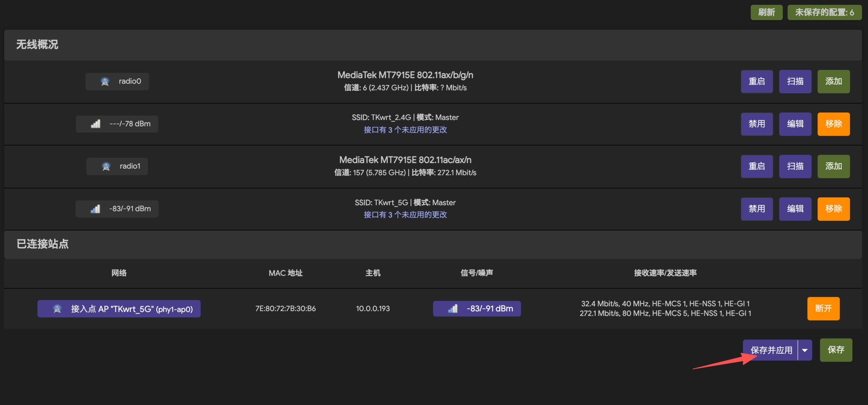
Task: Click the green 保存 button
Action: click(x=836, y=350)
